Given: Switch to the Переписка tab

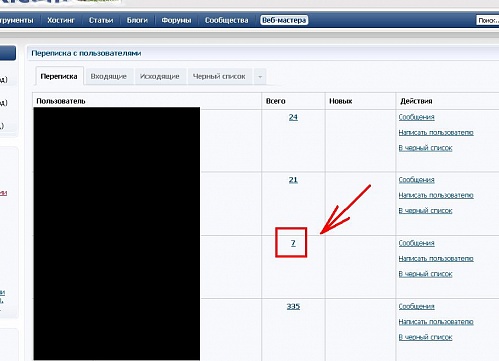Looking at the screenshot, I should coord(59,76).
